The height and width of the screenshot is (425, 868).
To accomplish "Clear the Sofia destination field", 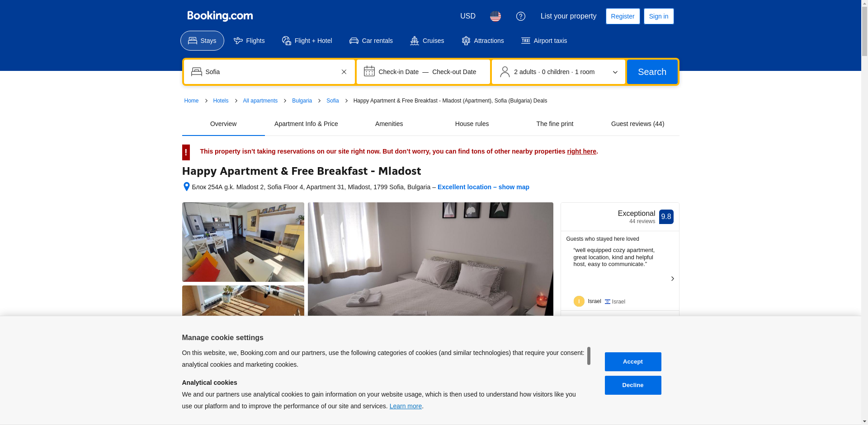I will (x=344, y=72).
